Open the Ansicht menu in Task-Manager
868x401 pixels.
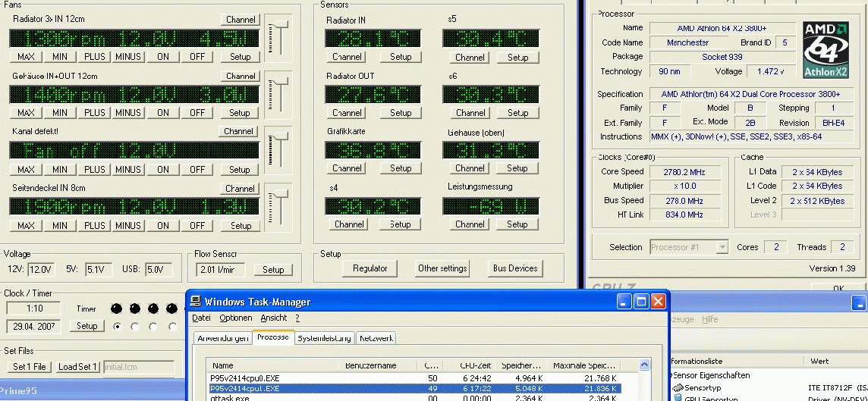click(x=274, y=318)
